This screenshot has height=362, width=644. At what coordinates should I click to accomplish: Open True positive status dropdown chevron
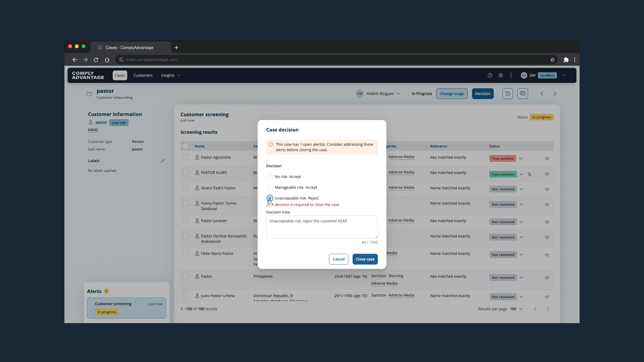point(521,159)
